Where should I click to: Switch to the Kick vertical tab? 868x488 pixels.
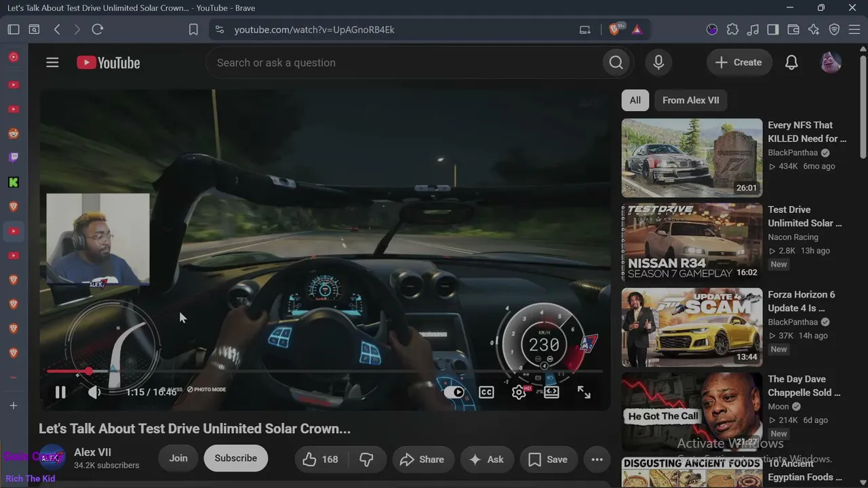click(14, 182)
